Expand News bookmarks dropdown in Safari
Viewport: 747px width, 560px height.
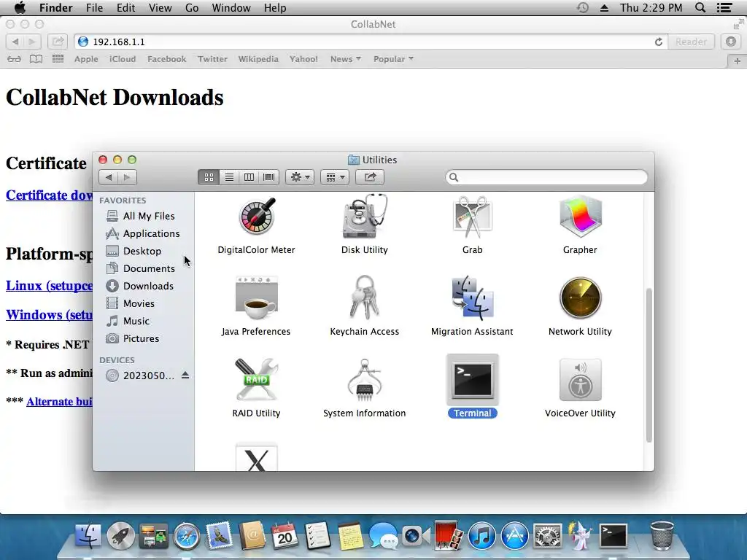345,59
